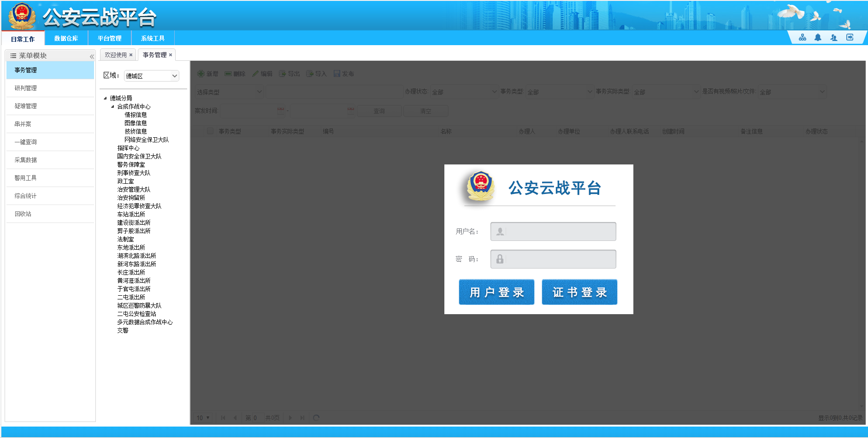
Task: Open 疑难管理 in the sidebar menu
Action: [50, 106]
